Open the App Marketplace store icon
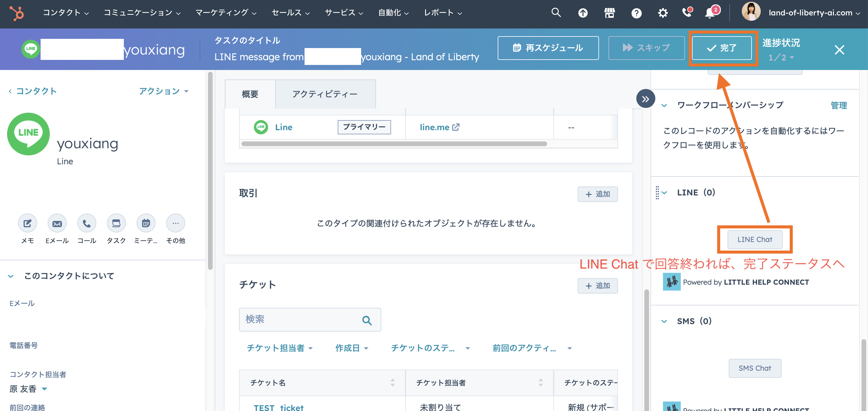This screenshot has height=411, width=868. [x=610, y=12]
